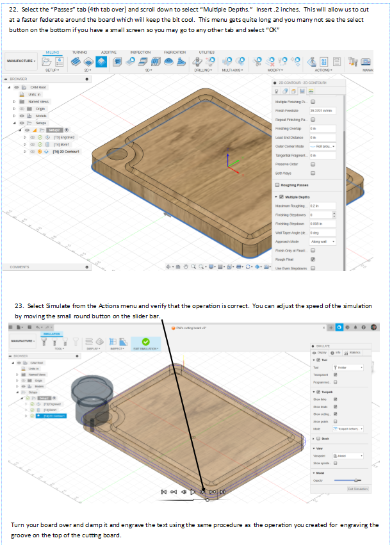
Task: Select [T4] 2D Contour1 in the 2D Contour browser
Action: pyautogui.click(x=66, y=152)
